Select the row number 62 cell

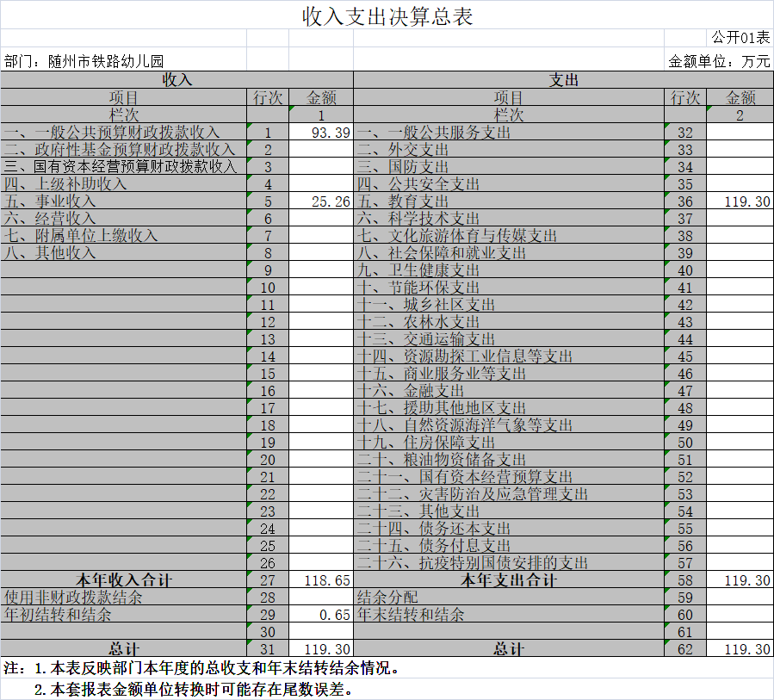point(685,648)
